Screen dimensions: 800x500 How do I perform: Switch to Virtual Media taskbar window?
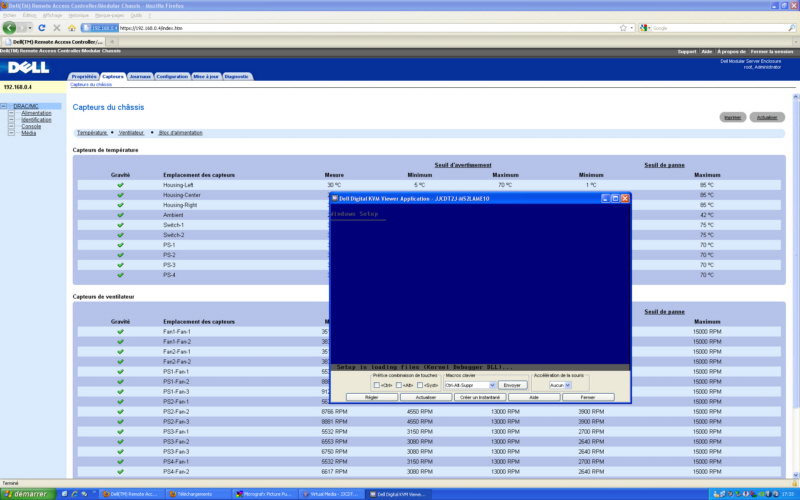(x=332, y=494)
